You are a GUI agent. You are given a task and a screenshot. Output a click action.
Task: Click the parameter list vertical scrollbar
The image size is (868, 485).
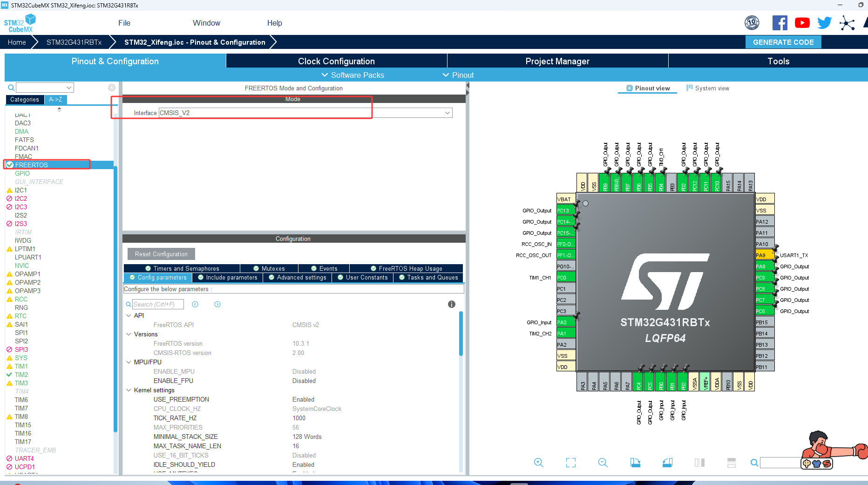(461, 334)
